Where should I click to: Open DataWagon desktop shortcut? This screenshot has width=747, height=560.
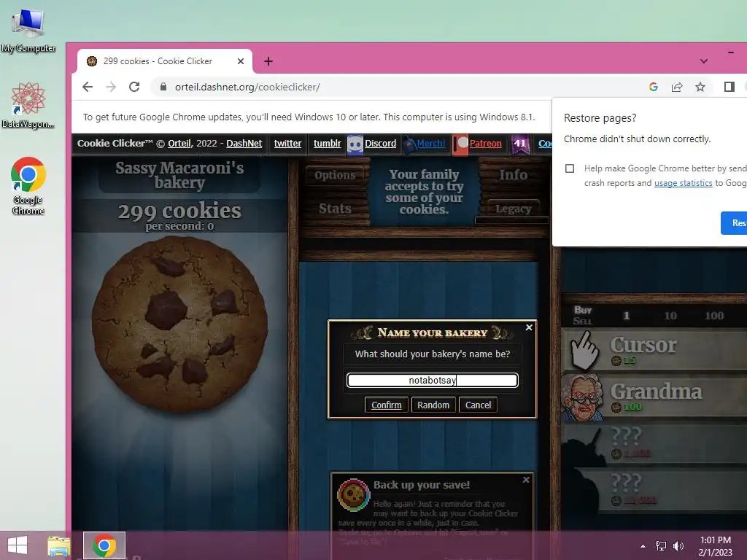[28, 105]
